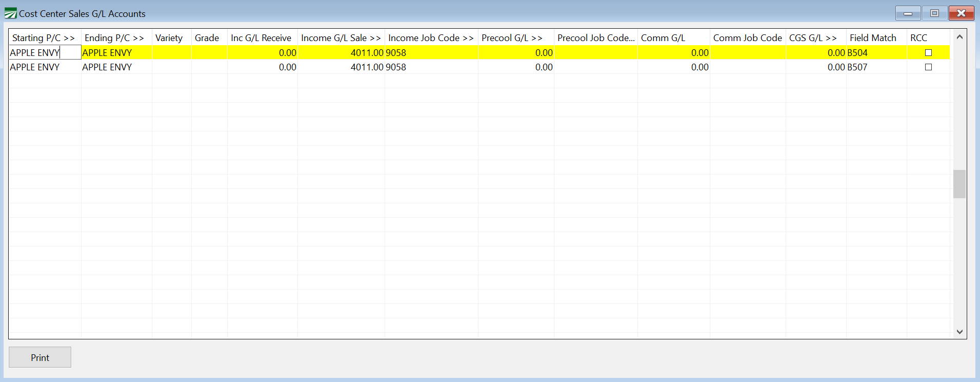Select Income G/L Sale 4011.00 in B504 row
Image resolution: width=980 pixels, height=382 pixels.
coord(341,52)
